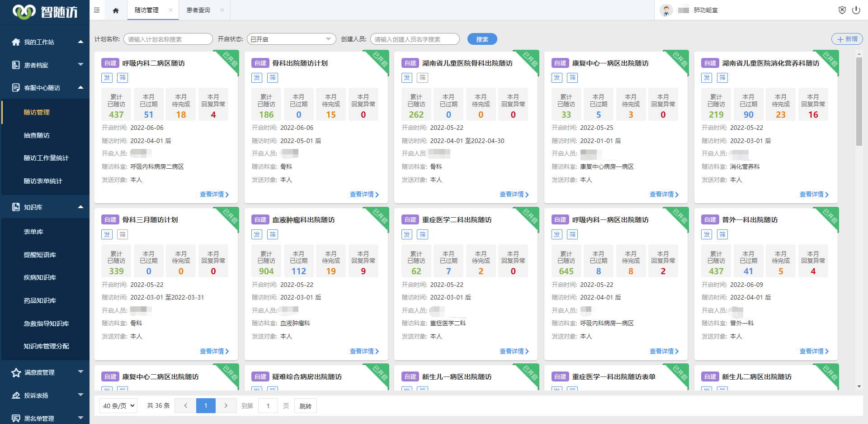The image size is (868, 424).
Task: Click 筛 icon on 康复中心一病区出院随访 card
Action: click(x=573, y=78)
